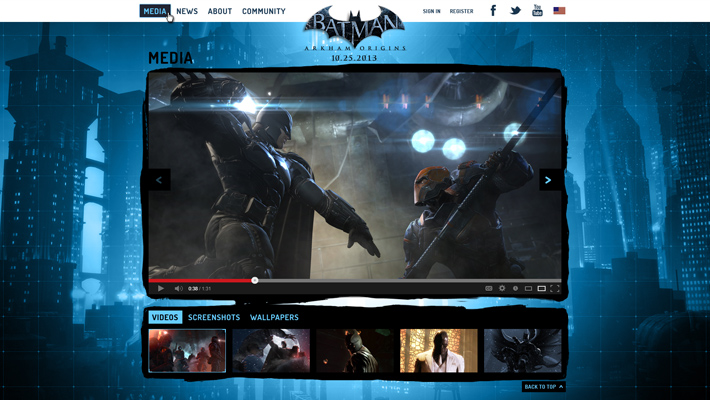710x400 pixels.
Task: Toggle closed captions in the video player
Action: pos(489,289)
